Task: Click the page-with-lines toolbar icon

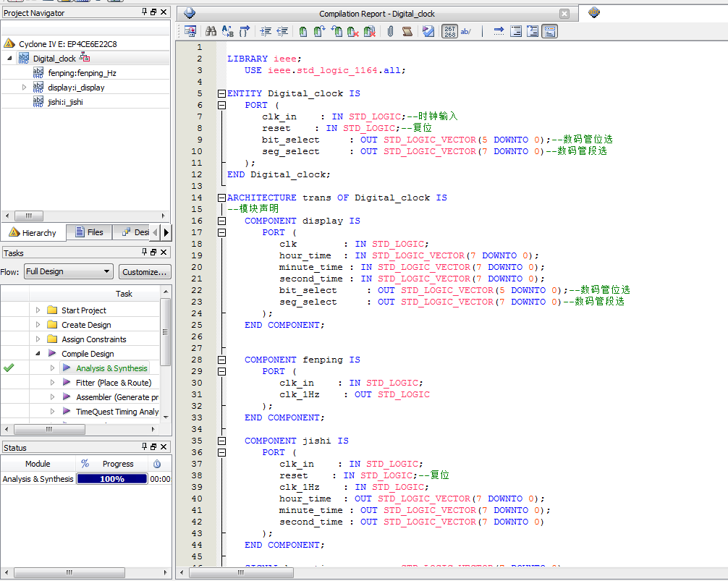Action: pyautogui.click(x=533, y=31)
